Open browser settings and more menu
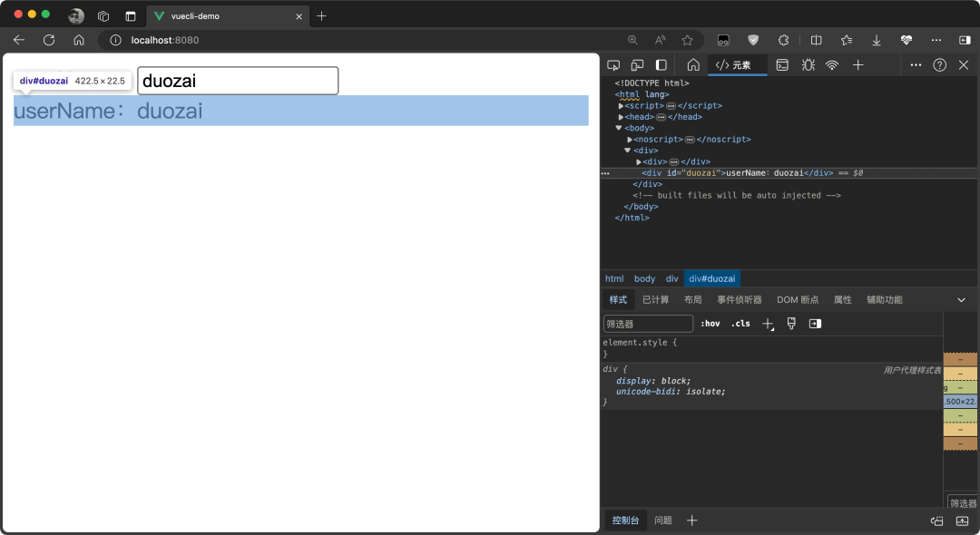 coord(936,40)
